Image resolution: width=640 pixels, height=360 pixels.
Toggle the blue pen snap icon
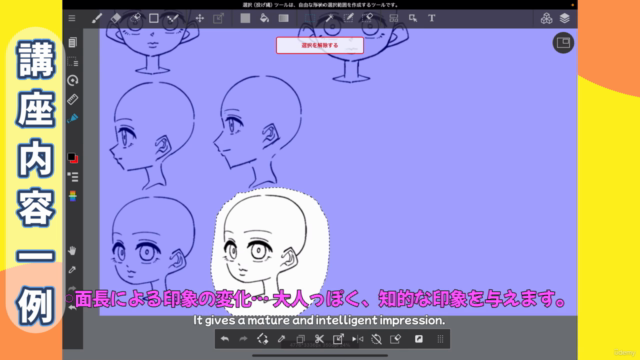click(73, 118)
